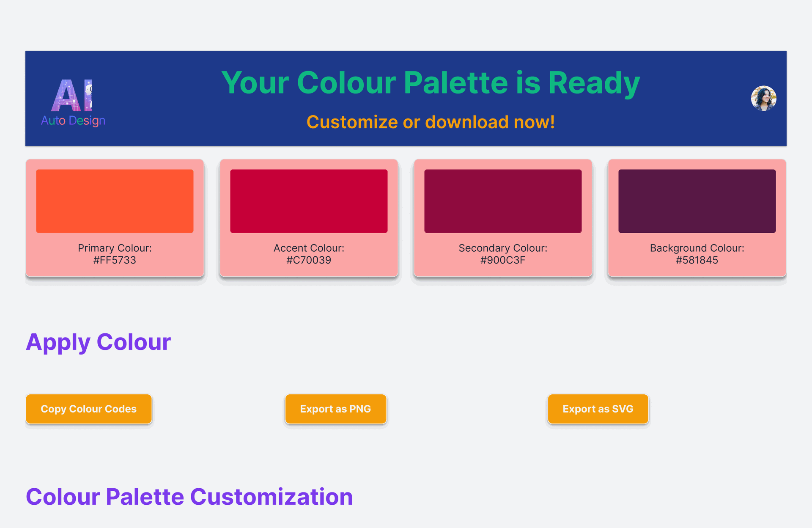812x528 pixels.
Task: Click the Auto Design text under logo
Action: [73, 121]
